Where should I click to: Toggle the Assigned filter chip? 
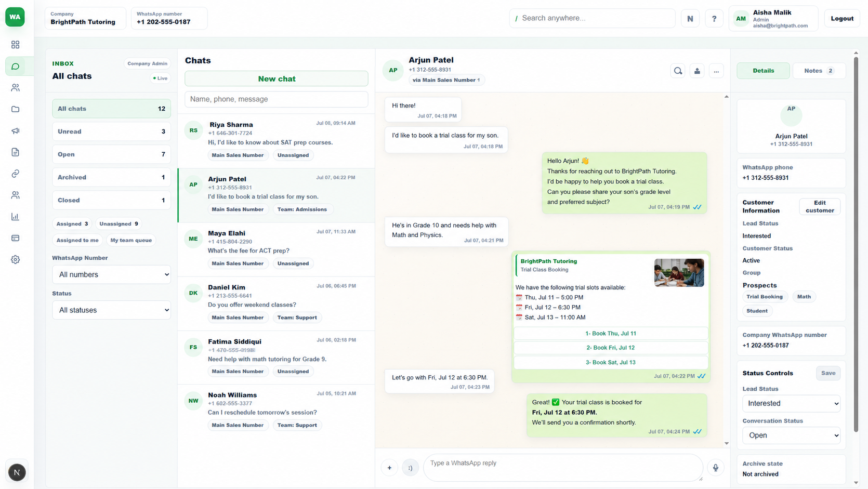click(72, 224)
